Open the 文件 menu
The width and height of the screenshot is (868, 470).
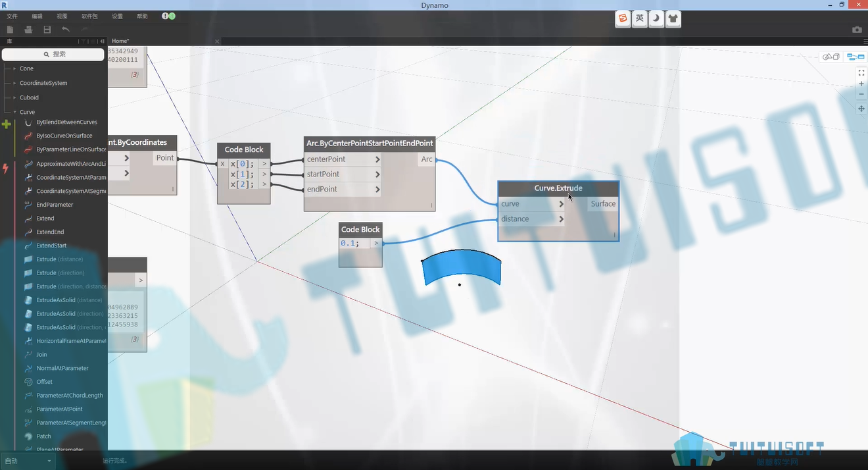tap(12, 16)
